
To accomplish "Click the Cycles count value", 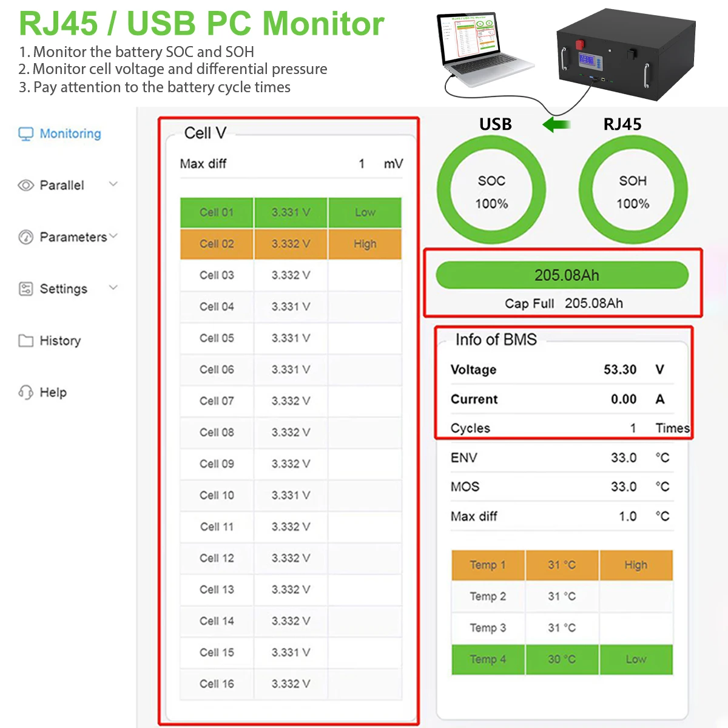I will tap(633, 428).
